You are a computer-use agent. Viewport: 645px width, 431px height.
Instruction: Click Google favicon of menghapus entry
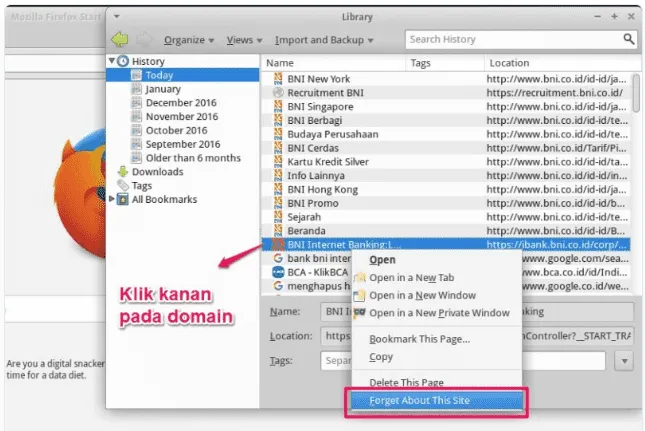(x=278, y=286)
